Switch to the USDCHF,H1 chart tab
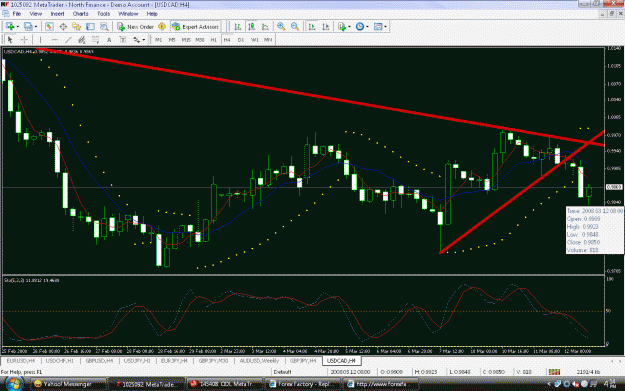Image resolution: width=625 pixels, height=391 pixels. coord(59,361)
